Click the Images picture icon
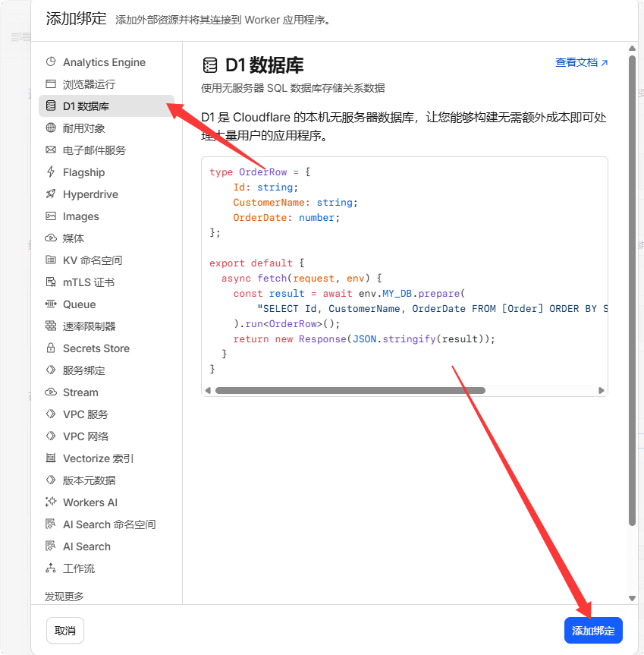 pos(51,216)
